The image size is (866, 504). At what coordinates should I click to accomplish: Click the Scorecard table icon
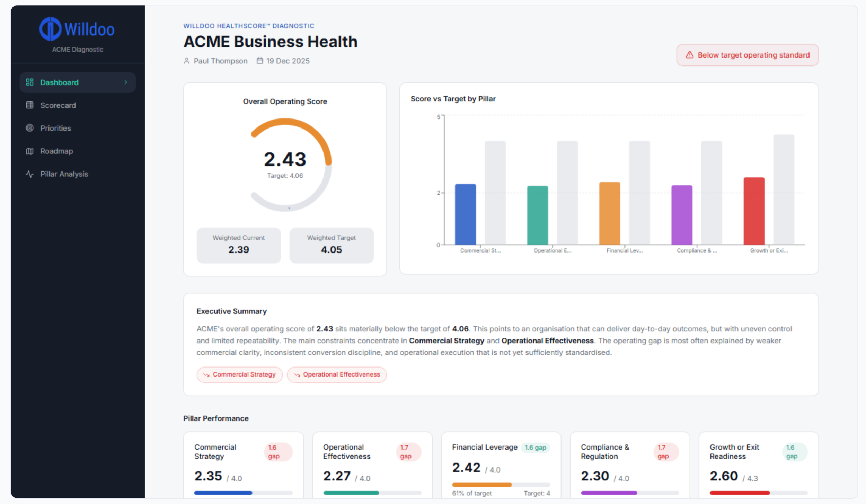(x=30, y=105)
